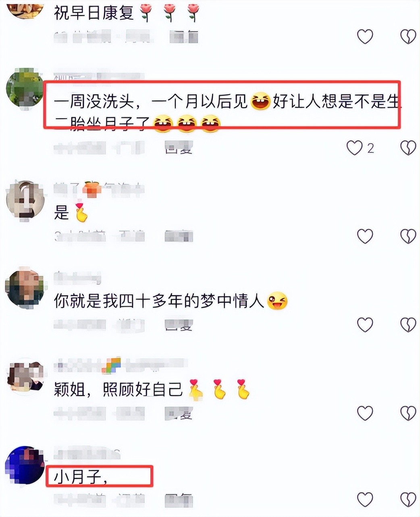Reply to the 梦中情人 comment
The height and width of the screenshot is (517, 420).
tap(179, 325)
